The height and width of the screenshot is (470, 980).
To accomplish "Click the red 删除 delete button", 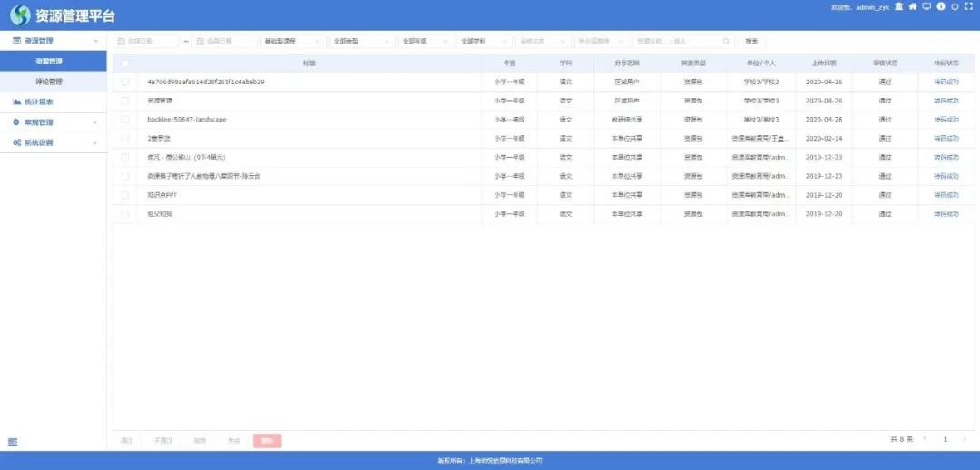I will pyautogui.click(x=268, y=441).
